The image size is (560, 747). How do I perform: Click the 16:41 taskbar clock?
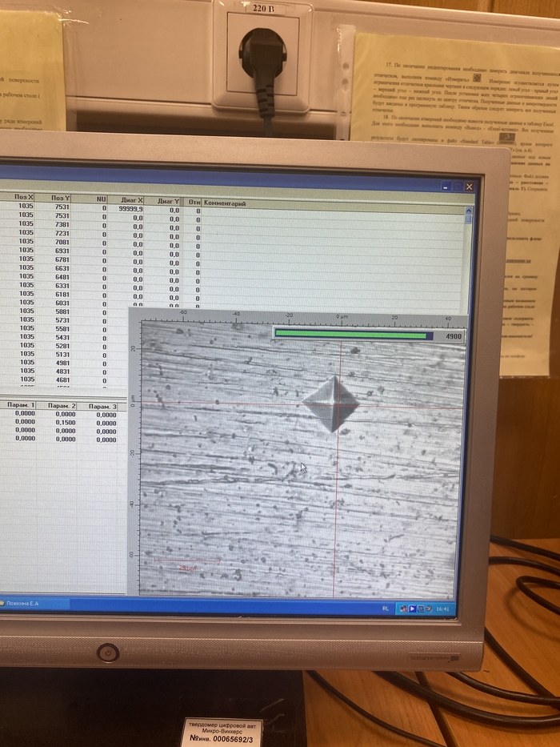point(443,608)
